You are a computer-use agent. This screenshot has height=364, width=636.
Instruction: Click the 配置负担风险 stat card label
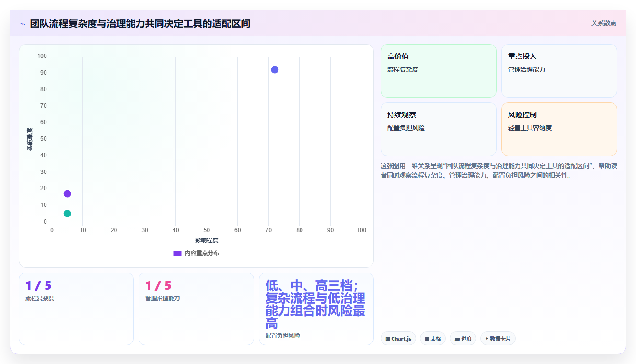(283, 336)
